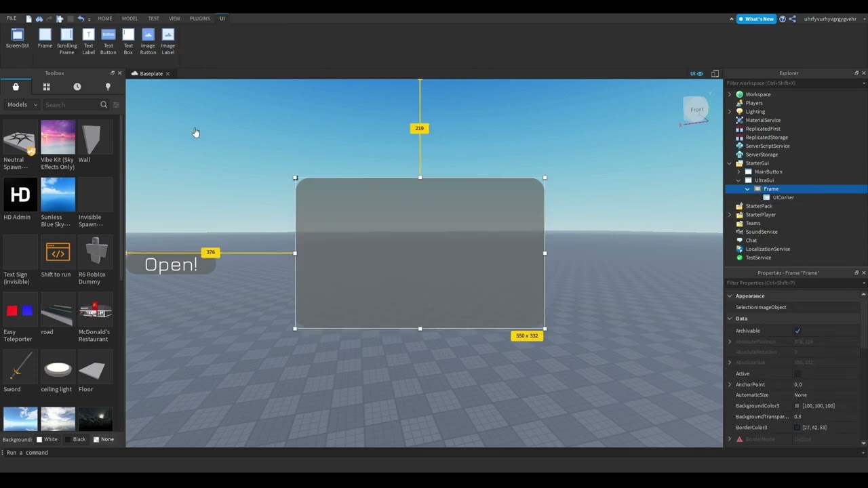
Task: Switch to the HOME ribbon tab
Action: point(104,19)
